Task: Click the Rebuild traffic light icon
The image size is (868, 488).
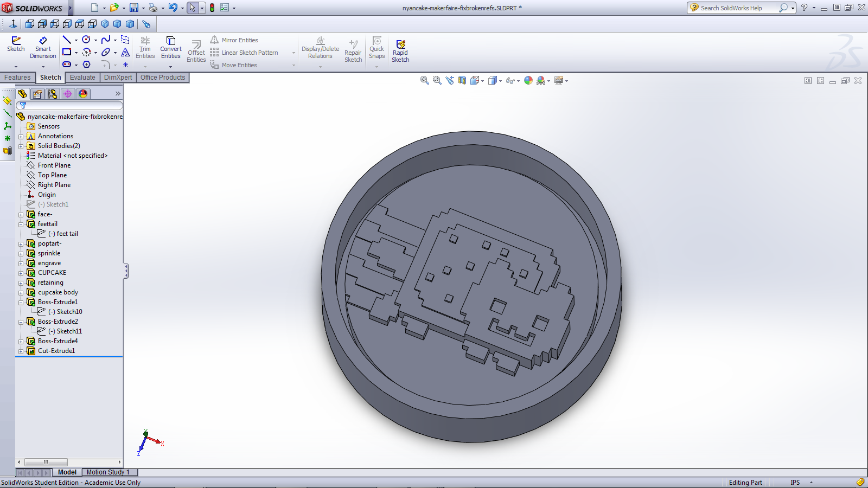Action: (212, 8)
